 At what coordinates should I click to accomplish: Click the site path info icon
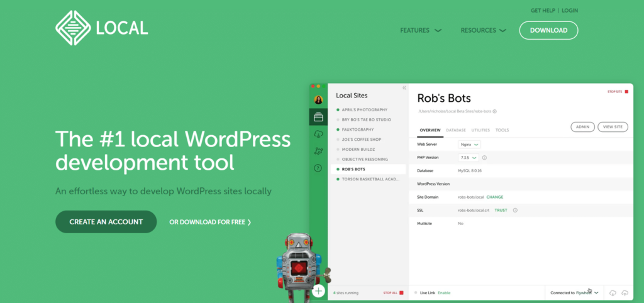[494, 111]
